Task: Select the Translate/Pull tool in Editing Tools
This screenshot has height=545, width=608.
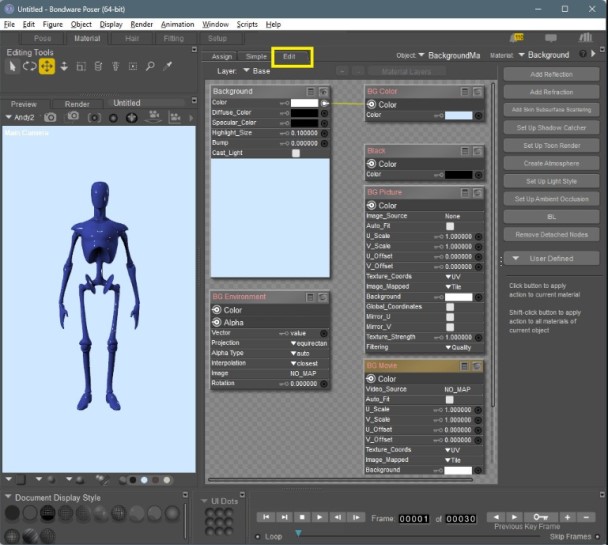Action: (x=46, y=66)
